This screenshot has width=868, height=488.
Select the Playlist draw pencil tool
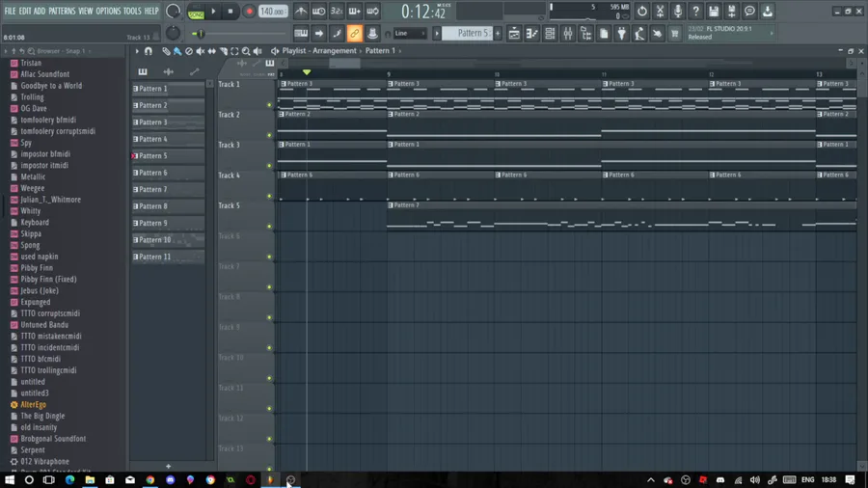[166, 51]
